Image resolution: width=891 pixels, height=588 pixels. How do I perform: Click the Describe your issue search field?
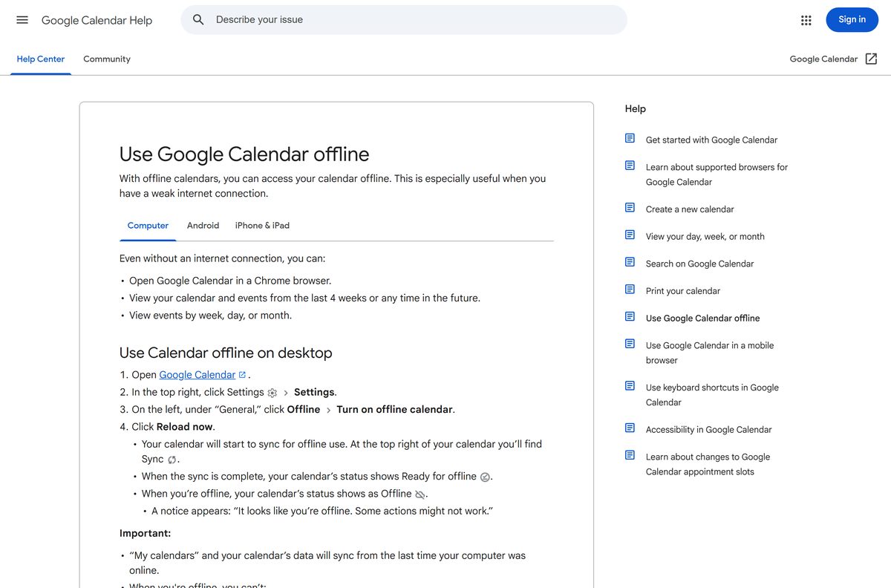(x=404, y=20)
